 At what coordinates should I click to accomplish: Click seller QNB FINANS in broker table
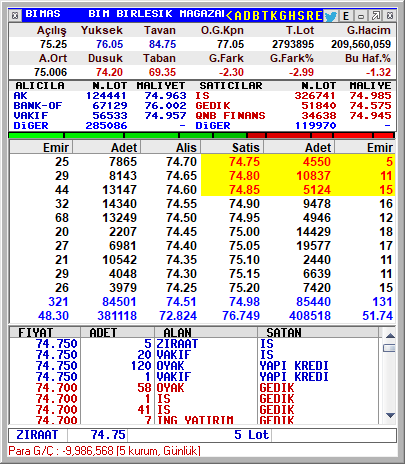point(230,116)
